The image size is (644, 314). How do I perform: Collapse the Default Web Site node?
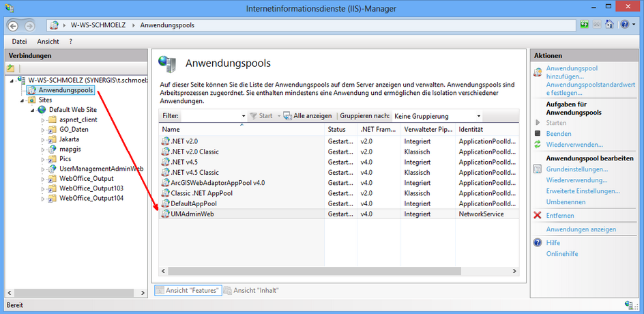[x=33, y=110]
